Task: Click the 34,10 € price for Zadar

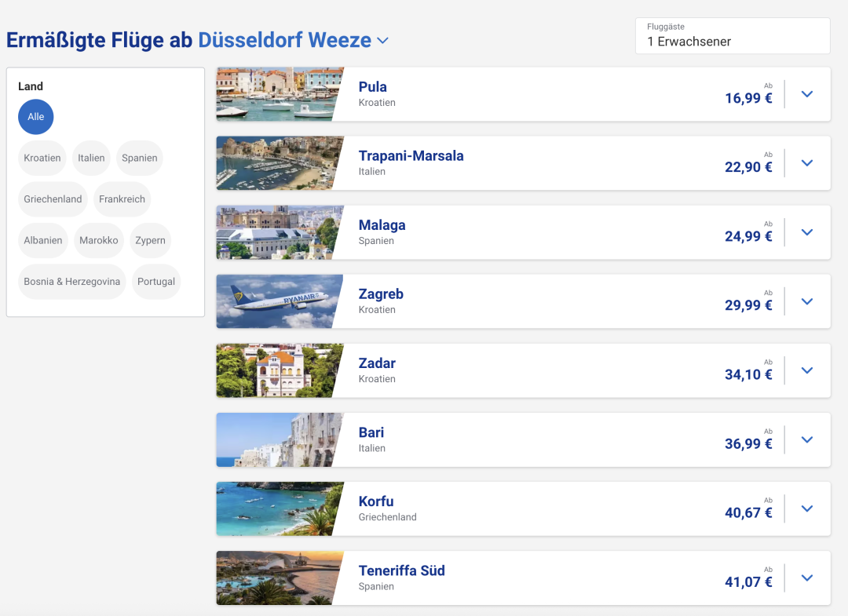Action: tap(748, 375)
